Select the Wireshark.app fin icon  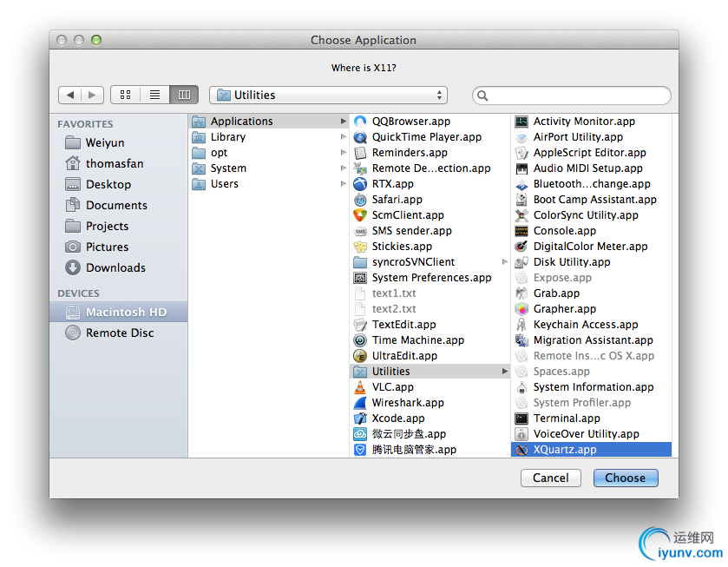[x=360, y=403]
